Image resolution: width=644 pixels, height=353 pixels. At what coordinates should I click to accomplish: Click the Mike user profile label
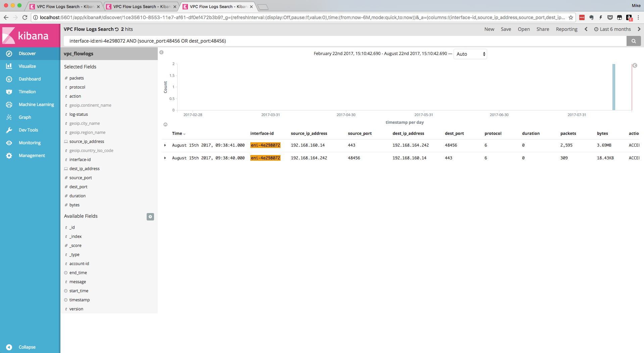click(x=636, y=6)
